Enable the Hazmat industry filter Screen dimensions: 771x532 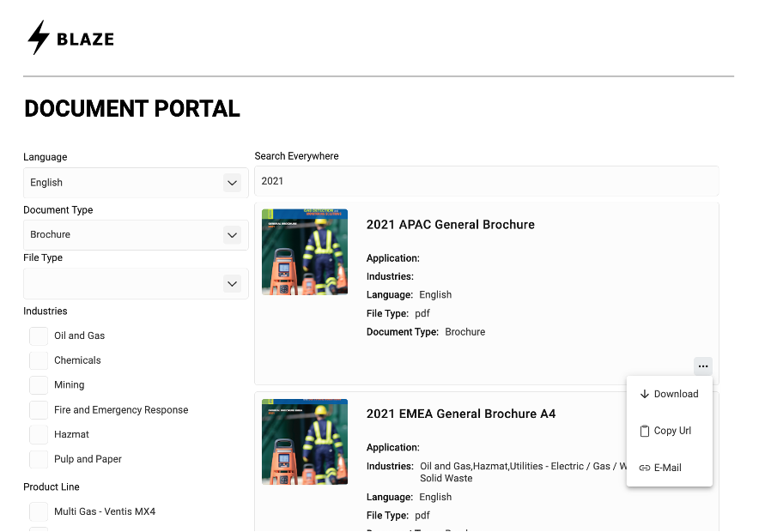(39, 434)
